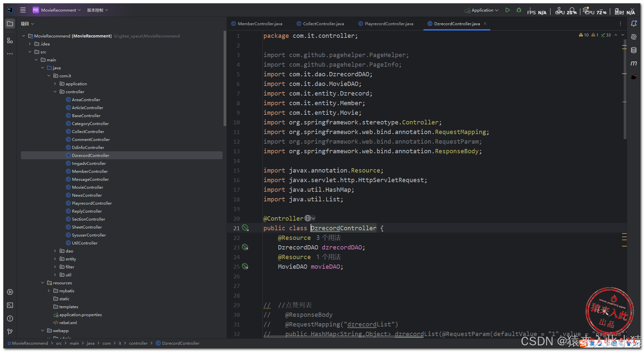Open the Structure tool window icon
The width and height of the screenshot is (644, 352).
pos(10,40)
